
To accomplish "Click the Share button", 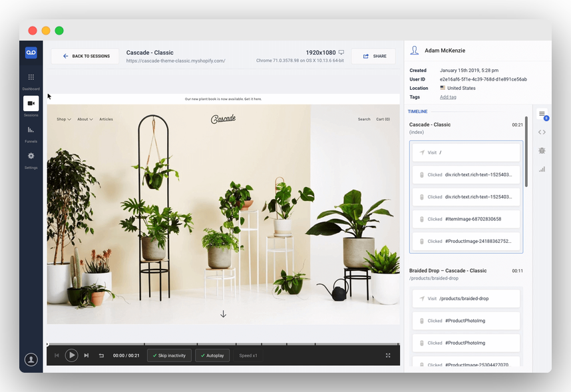I will pos(373,56).
